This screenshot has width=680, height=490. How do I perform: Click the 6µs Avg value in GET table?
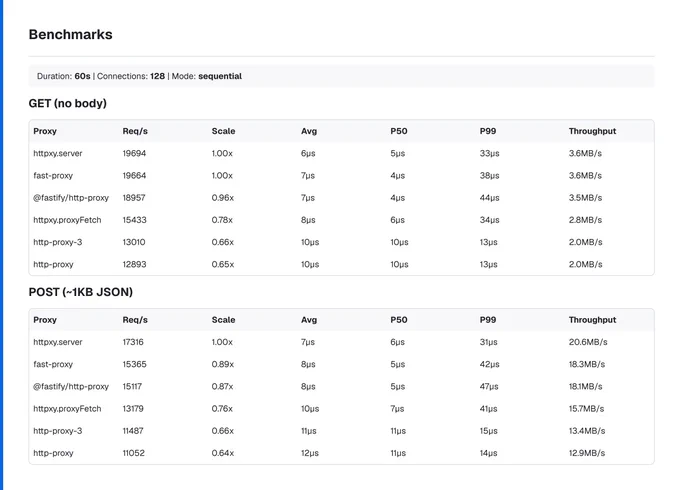(308, 153)
